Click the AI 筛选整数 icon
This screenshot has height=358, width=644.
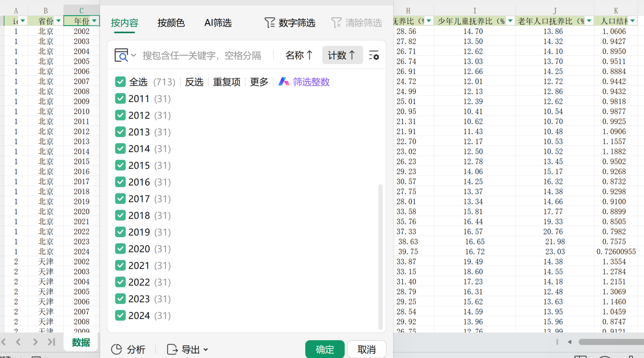click(x=284, y=82)
